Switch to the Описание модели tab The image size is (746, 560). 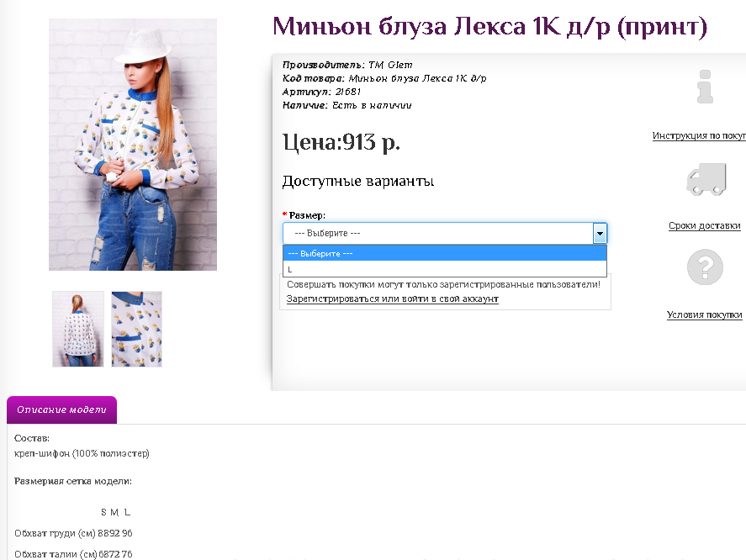tap(62, 409)
